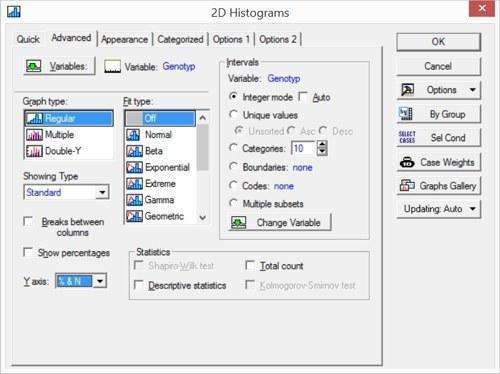Select the Multiple graph type icon
The image size is (500, 374).
point(34,135)
